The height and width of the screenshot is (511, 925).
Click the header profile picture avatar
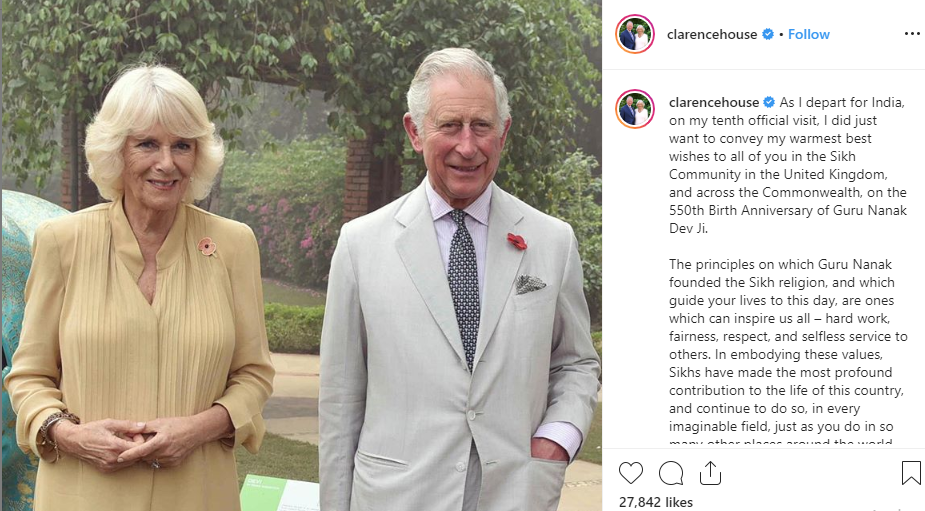[635, 34]
